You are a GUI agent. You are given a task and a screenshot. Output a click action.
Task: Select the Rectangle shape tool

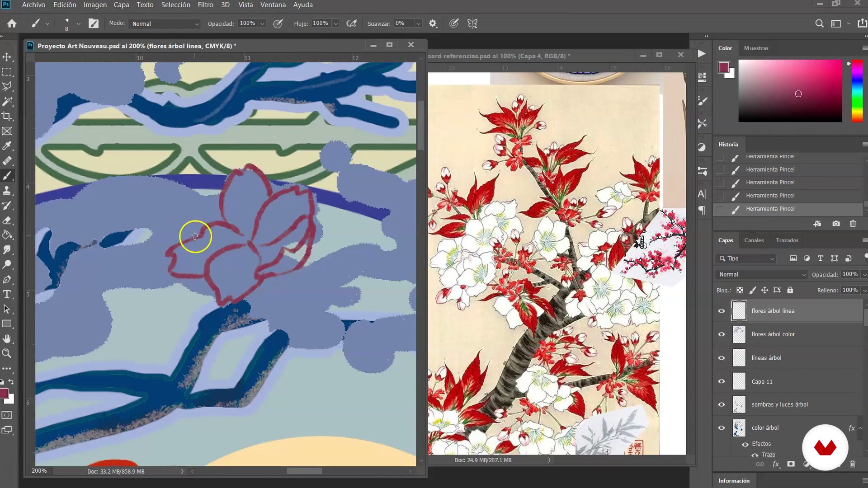7,324
